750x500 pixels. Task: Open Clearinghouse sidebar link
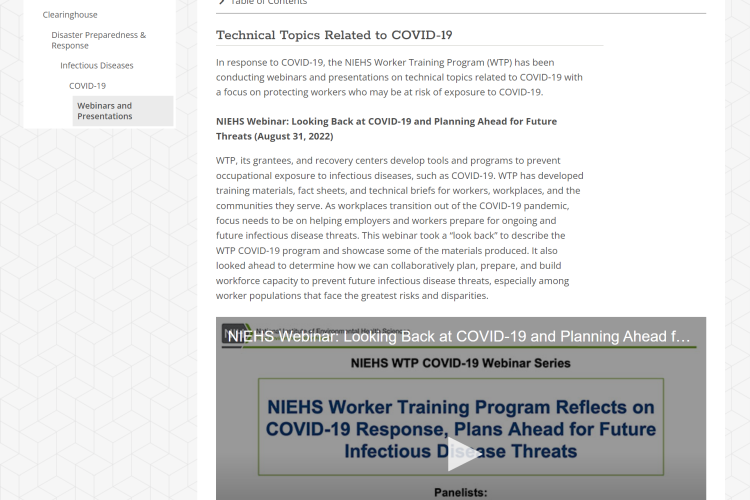(70, 15)
